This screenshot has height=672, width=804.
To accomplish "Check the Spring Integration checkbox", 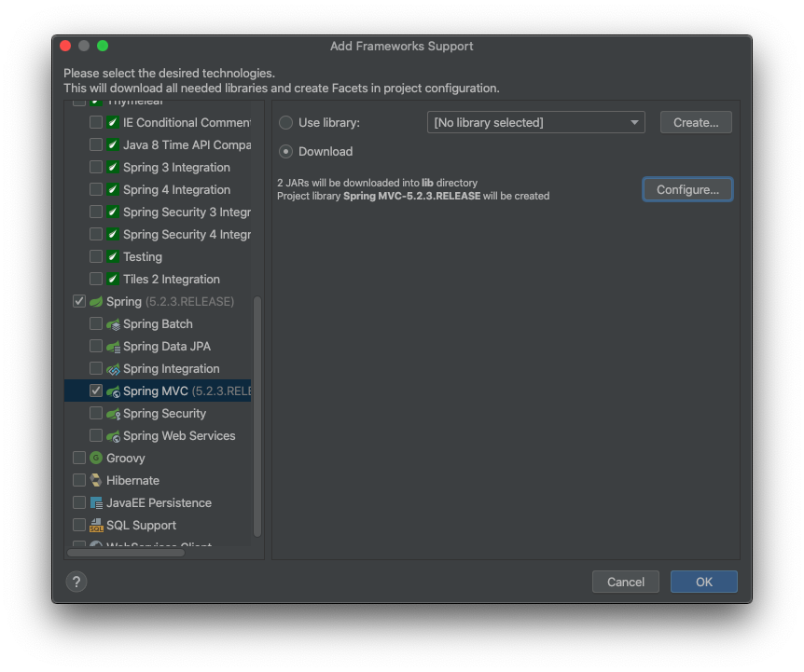I will pyautogui.click(x=96, y=368).
